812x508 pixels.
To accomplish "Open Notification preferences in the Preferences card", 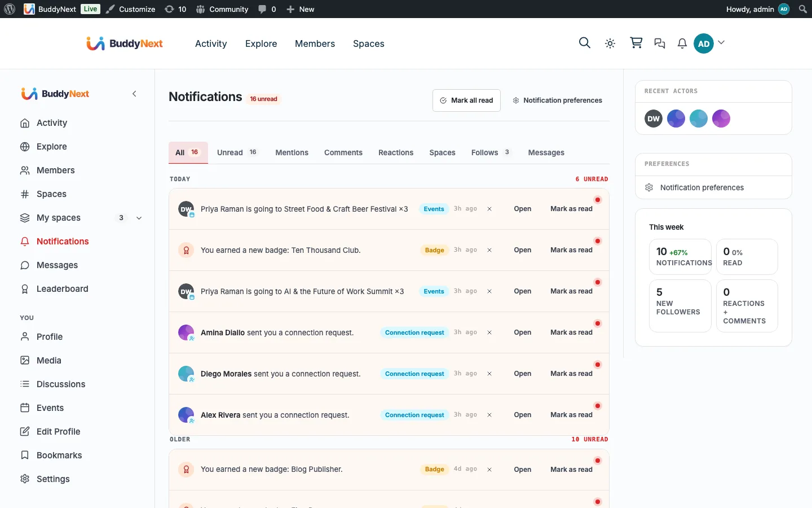I will [x=701, y=187].
